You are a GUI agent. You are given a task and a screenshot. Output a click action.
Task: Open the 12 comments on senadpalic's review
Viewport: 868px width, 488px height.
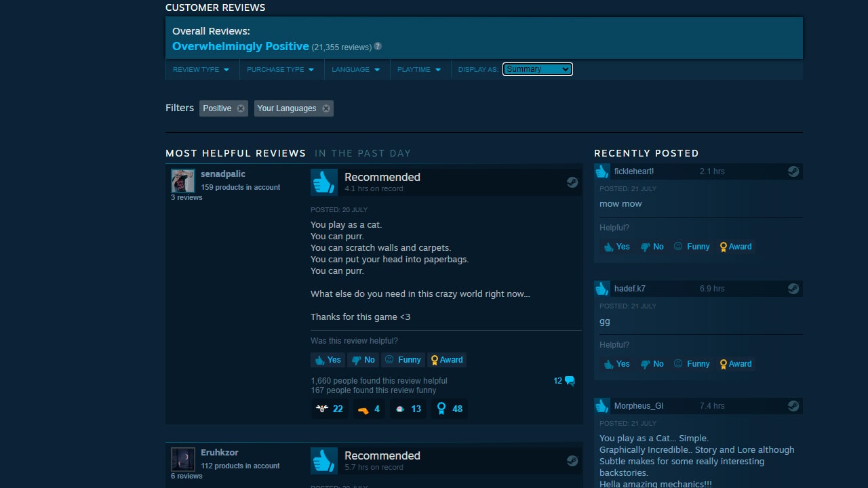click(x=564, y=381)
